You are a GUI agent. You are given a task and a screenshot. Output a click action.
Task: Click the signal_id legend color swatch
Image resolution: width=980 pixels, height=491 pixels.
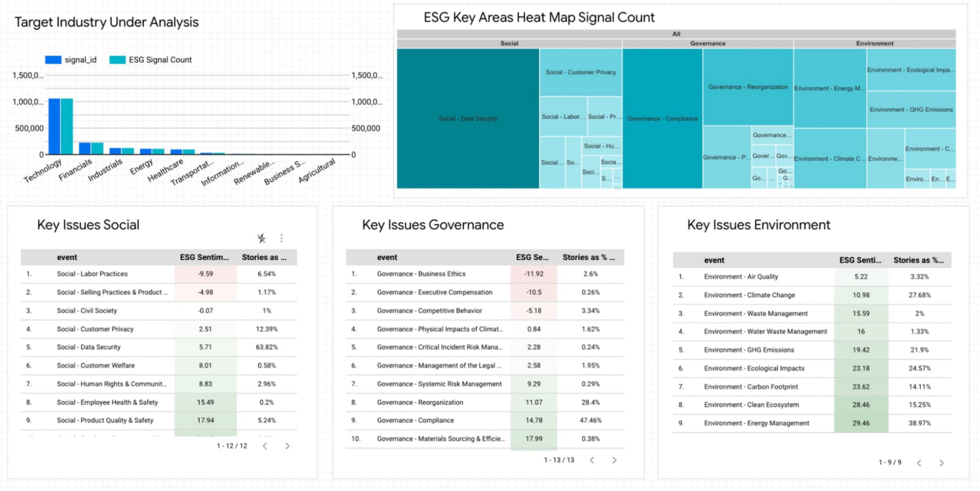[53, 60]
